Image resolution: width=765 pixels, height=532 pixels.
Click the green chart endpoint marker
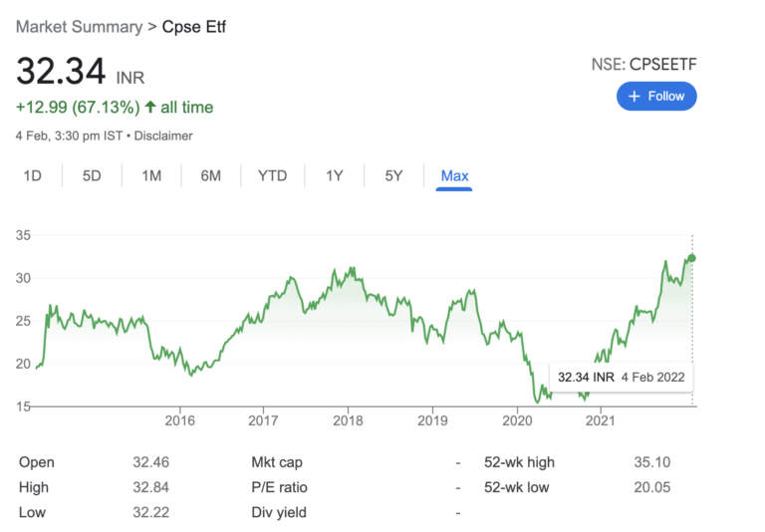click(x=691, y=258)
